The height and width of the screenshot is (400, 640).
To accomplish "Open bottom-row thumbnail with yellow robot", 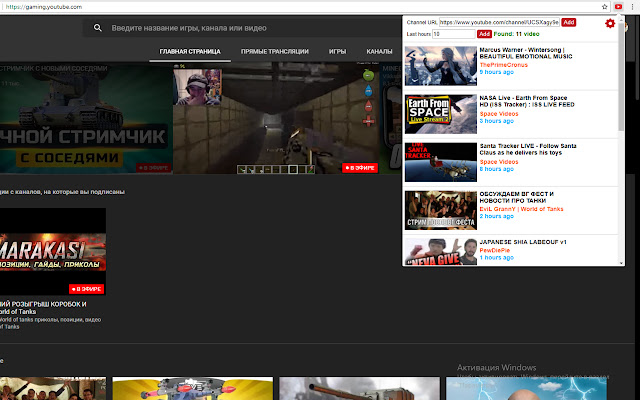I will tap(193, 389).
